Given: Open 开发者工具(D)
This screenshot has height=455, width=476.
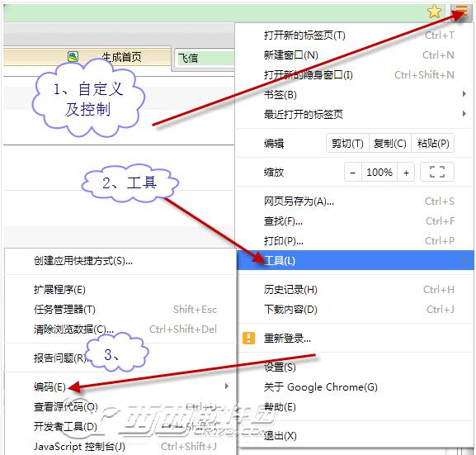Looking at the screenshot, I should tap(120, 426).
